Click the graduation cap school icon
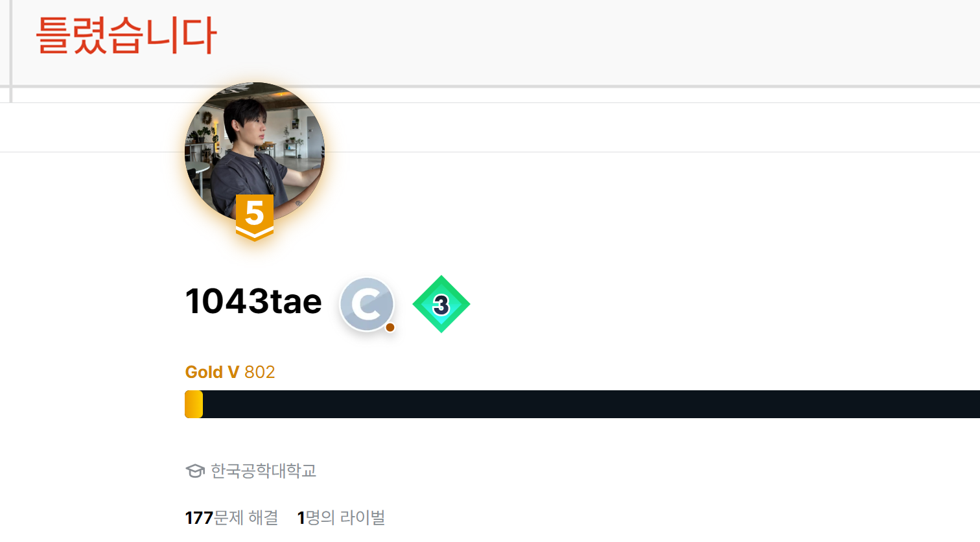This screenshot has height=542, width=980. pyautogui.click(x=195, y=471)
